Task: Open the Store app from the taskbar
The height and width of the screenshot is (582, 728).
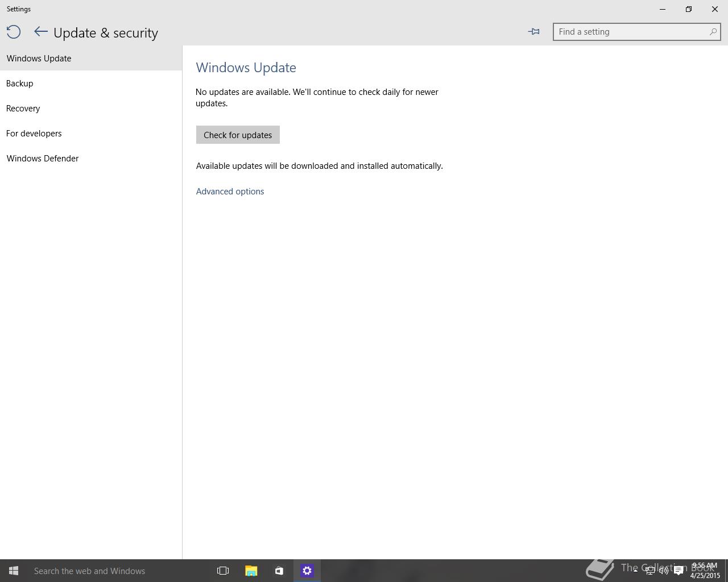Action: (x=279, y=571)
